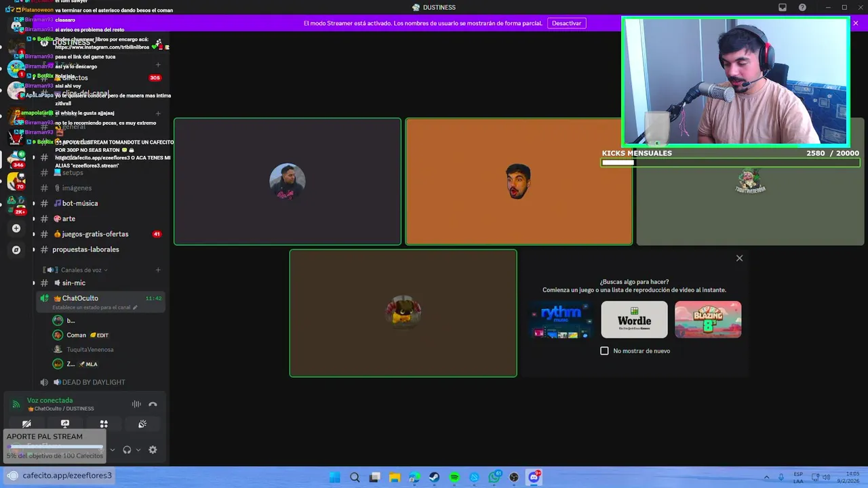Join the sin-mic voice channel
The height and width of the screenshot is (488, 868).
coord(100,283)
